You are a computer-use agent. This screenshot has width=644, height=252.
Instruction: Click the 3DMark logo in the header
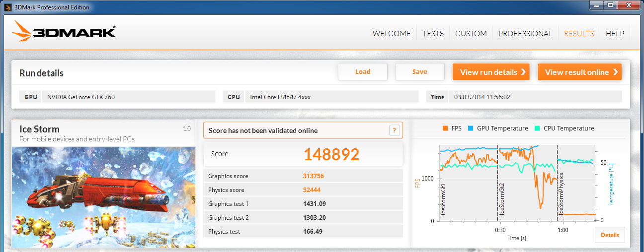(x=64, y=32)
